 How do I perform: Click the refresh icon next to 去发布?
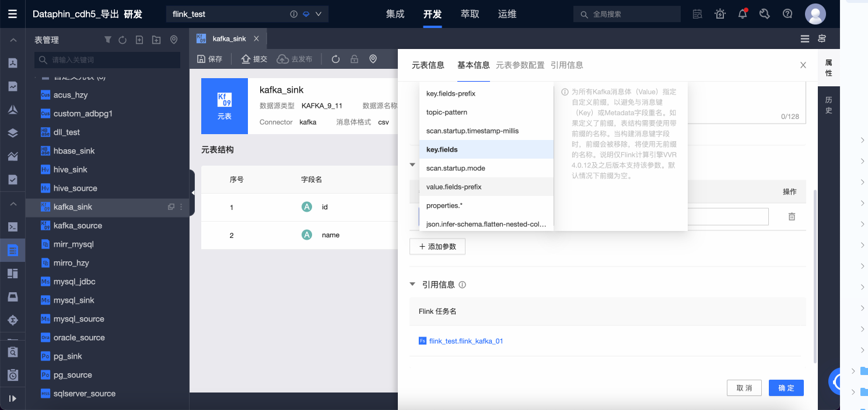pyautogui.click(x=335, y=59)
